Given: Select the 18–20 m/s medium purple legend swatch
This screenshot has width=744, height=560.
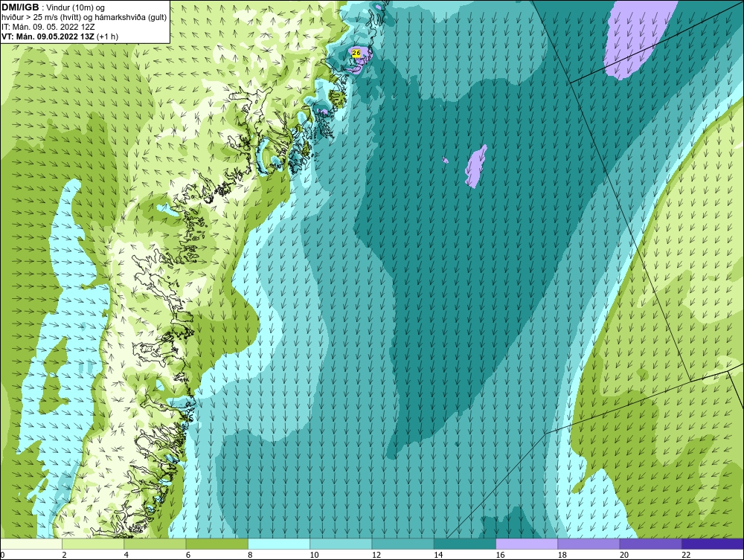Looking at the screenshot, I should coord(589,544).
